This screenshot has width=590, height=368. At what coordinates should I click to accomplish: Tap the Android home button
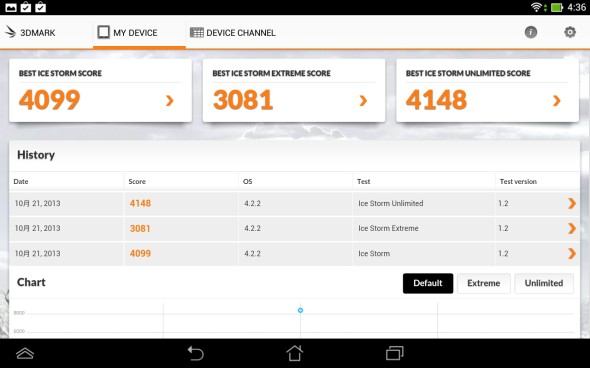coord(295,353)
